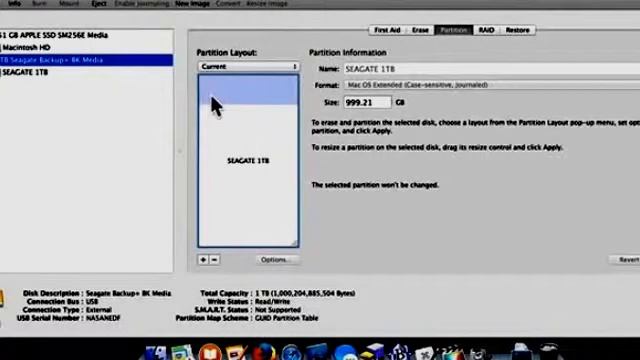Image resolution: width=640 pixels, height=360 pixels.
Task: Click the Mount toolbar item
Action: (69, 4)
